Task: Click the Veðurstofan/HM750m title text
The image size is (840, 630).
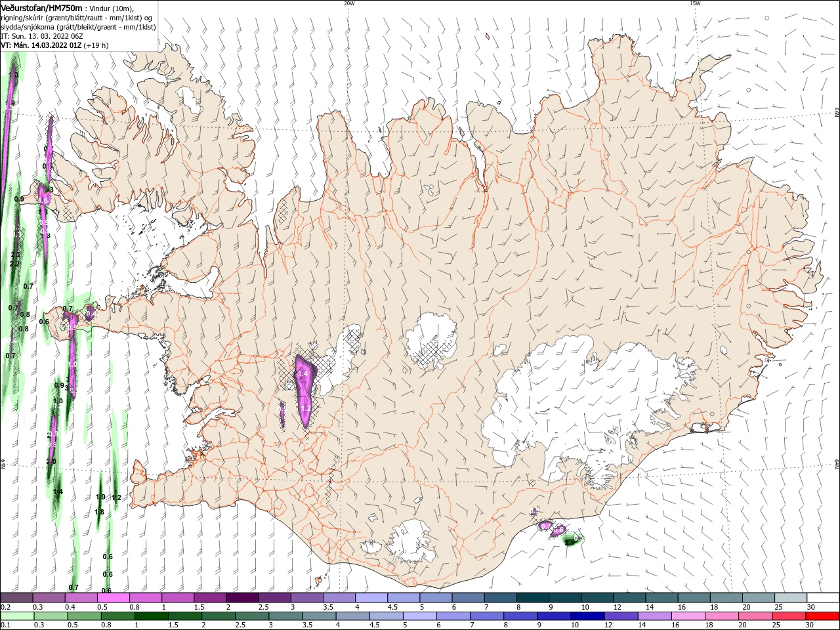Action: click(x=41, y=7)
